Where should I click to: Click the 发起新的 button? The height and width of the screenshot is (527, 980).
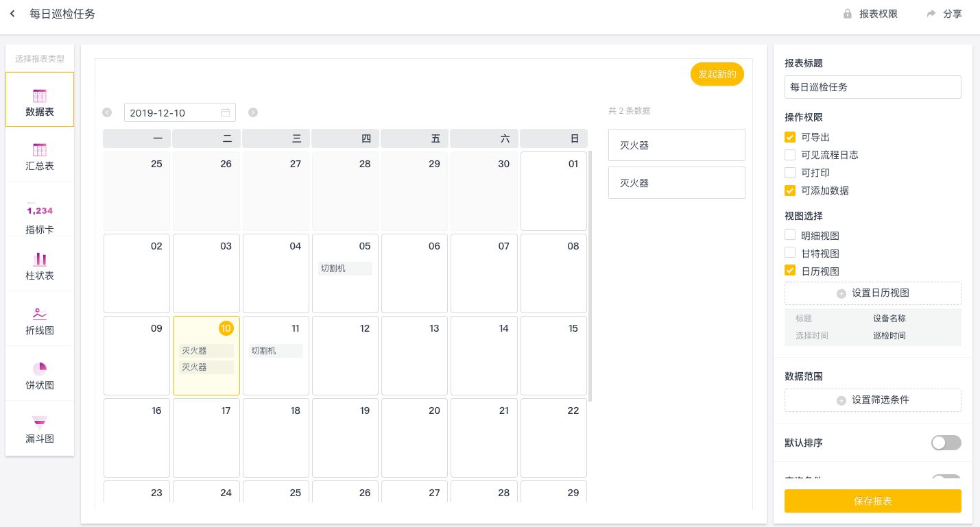717,74
